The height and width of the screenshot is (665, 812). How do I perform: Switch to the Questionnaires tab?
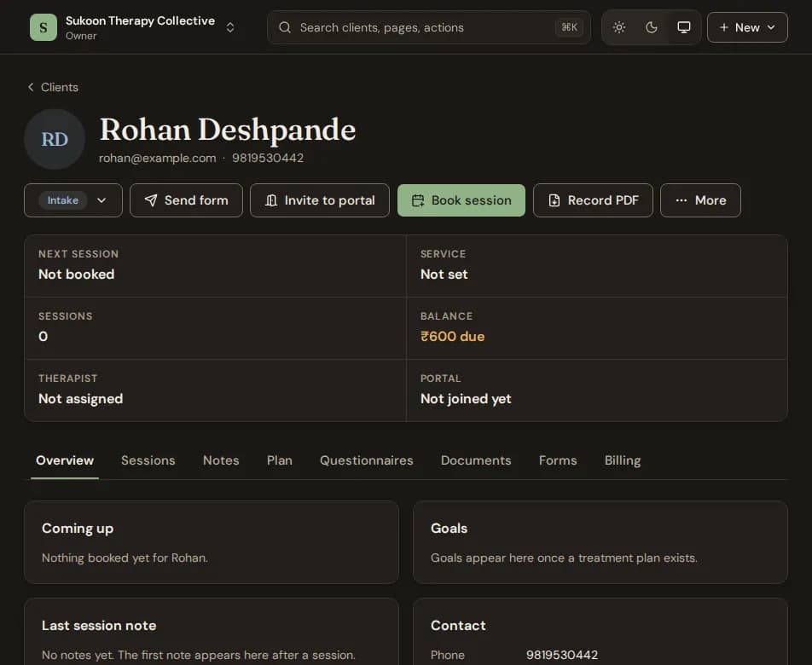(x=367, y=460)
